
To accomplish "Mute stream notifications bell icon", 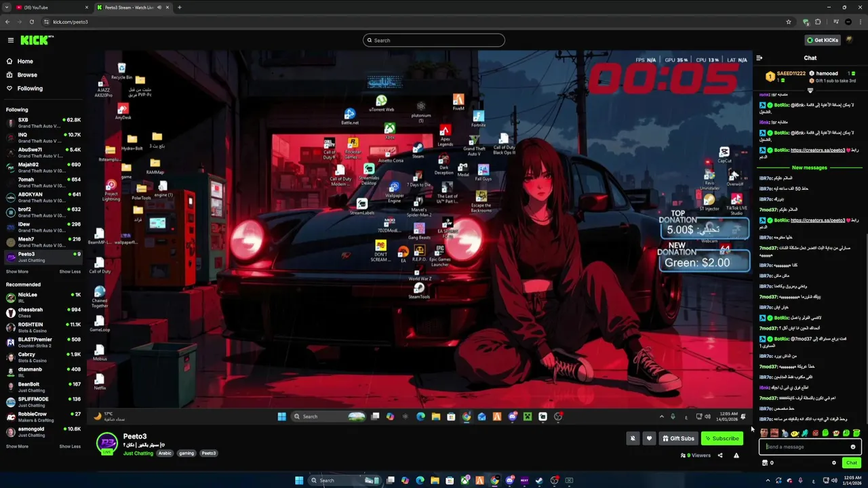I will [633, 439].
